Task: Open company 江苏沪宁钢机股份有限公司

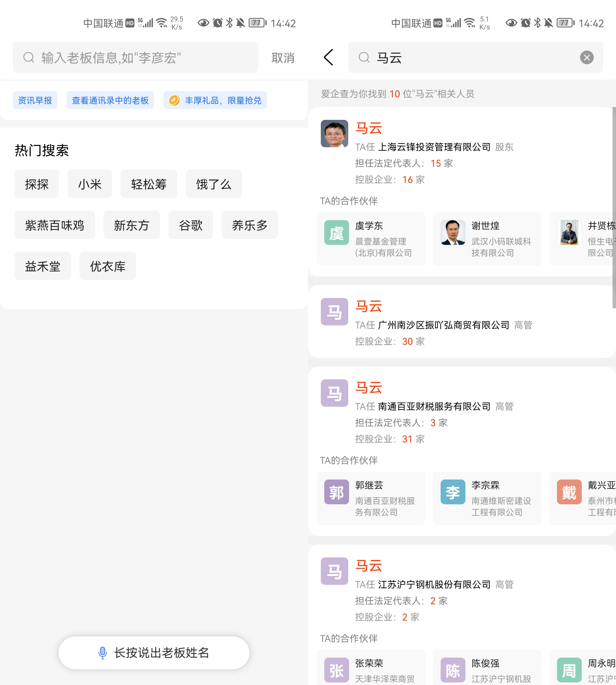Action: 434,585
